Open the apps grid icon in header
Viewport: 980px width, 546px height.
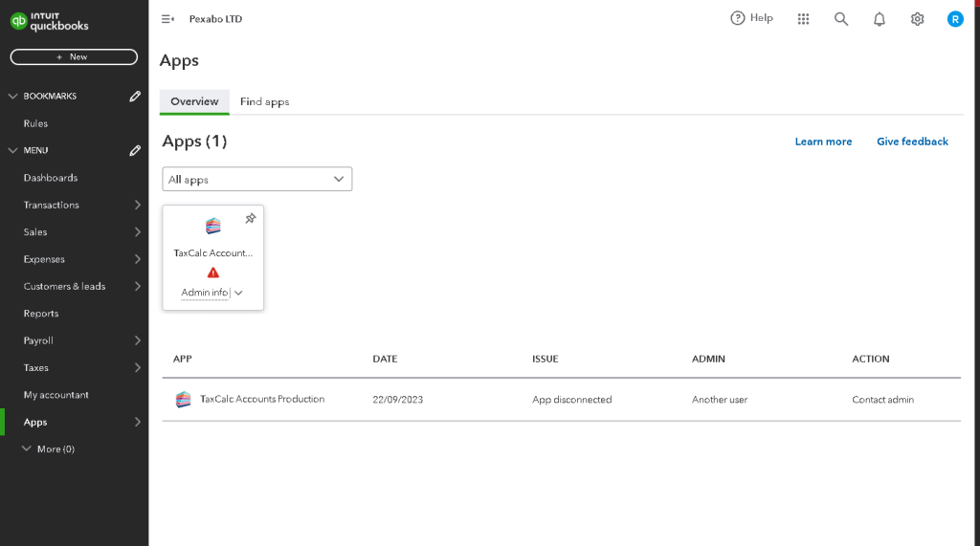click(803, 19)
